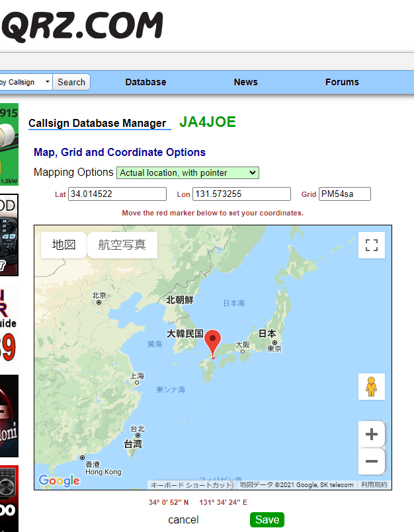Click 上海 label on the map
The width and height of the screenshot is (414, 532).
pos(137,376)
